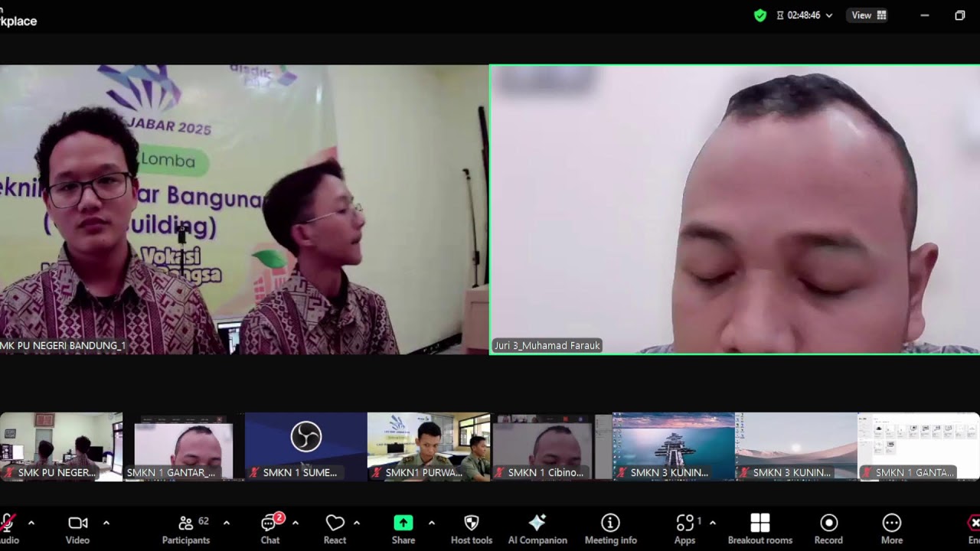Select SMKN 3 KUNIN... desert wallpaper thumbnail
This screenshot has height=551, width=980.
coord(796,447)
